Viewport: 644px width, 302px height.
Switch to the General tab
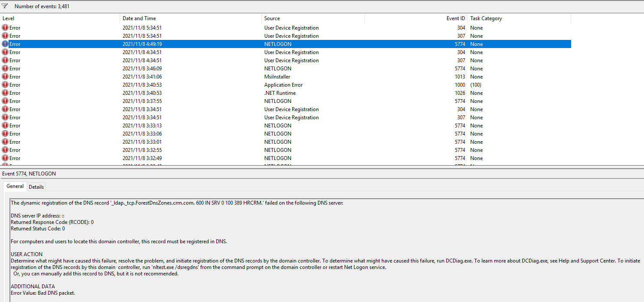[15, 186]
